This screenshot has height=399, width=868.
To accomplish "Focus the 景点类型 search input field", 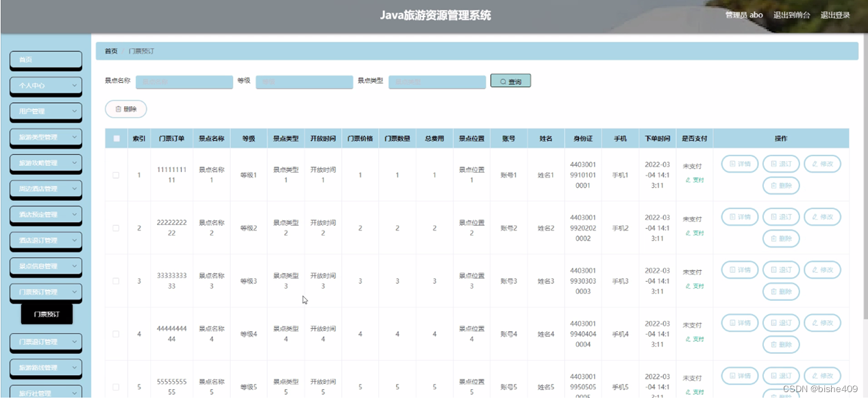I will tap(437, 82).
